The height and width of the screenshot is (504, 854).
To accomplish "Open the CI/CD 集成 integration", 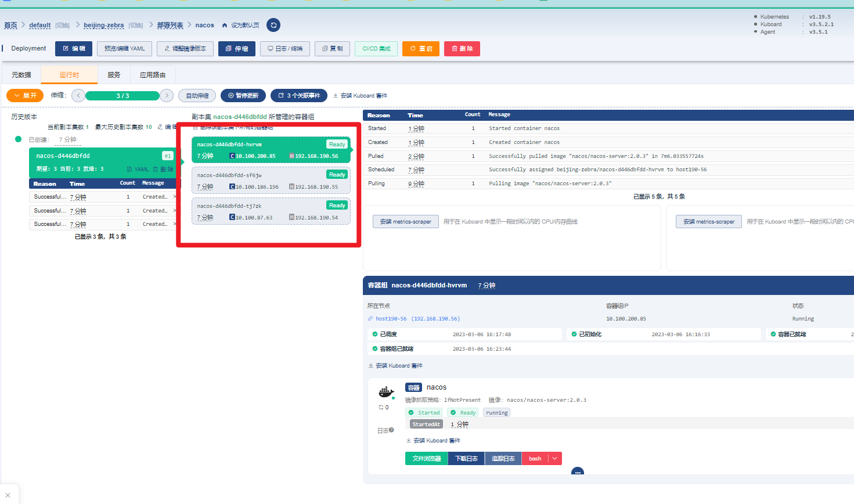I will pyautogui.click(x=376, y=49).
